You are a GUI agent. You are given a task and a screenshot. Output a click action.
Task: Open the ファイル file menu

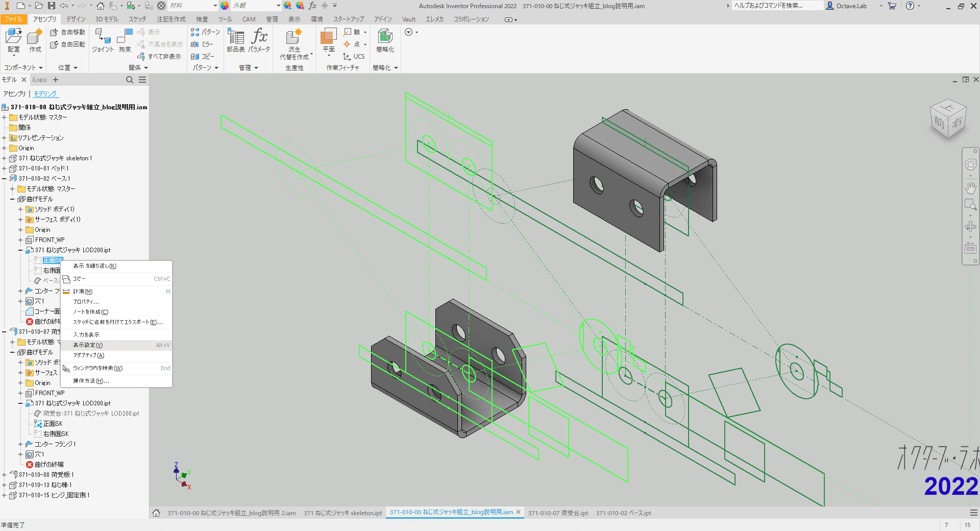tap(14, 19)
